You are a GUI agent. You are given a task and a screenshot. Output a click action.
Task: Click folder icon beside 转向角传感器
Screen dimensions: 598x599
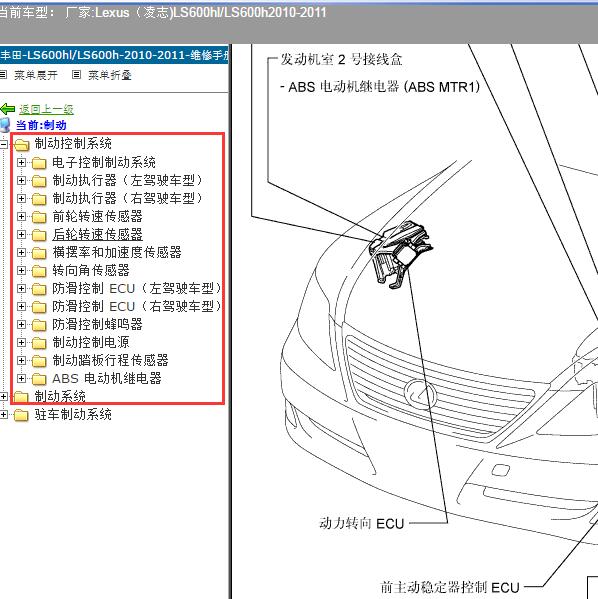[x=39, y=271]
